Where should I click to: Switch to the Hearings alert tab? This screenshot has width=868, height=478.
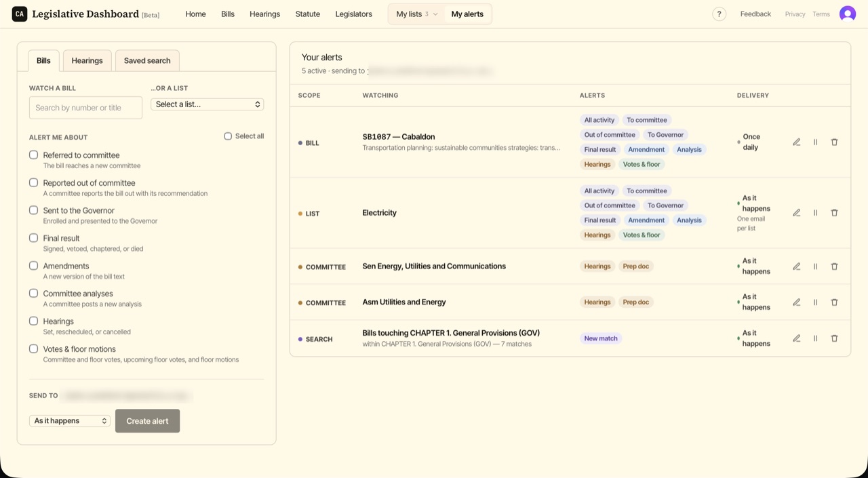[87, 60]
